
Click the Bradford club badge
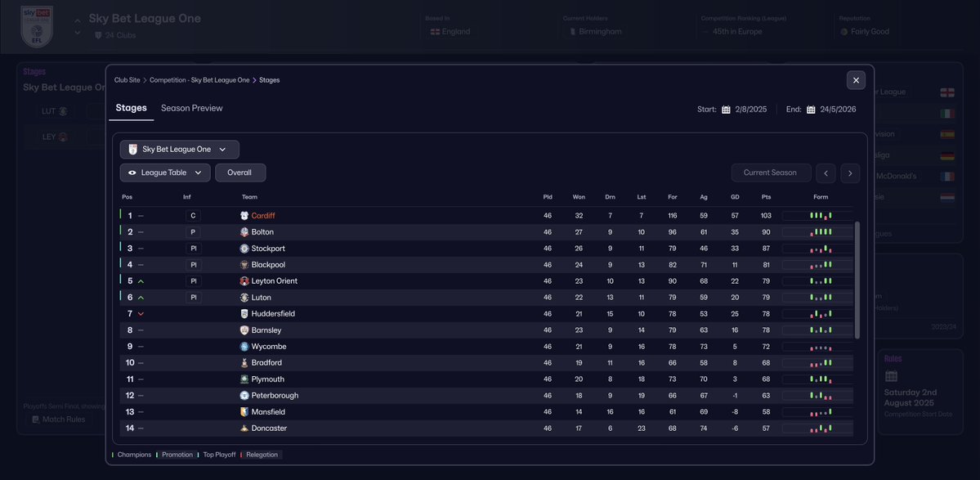pyautogui.click(x=244, y=362)
